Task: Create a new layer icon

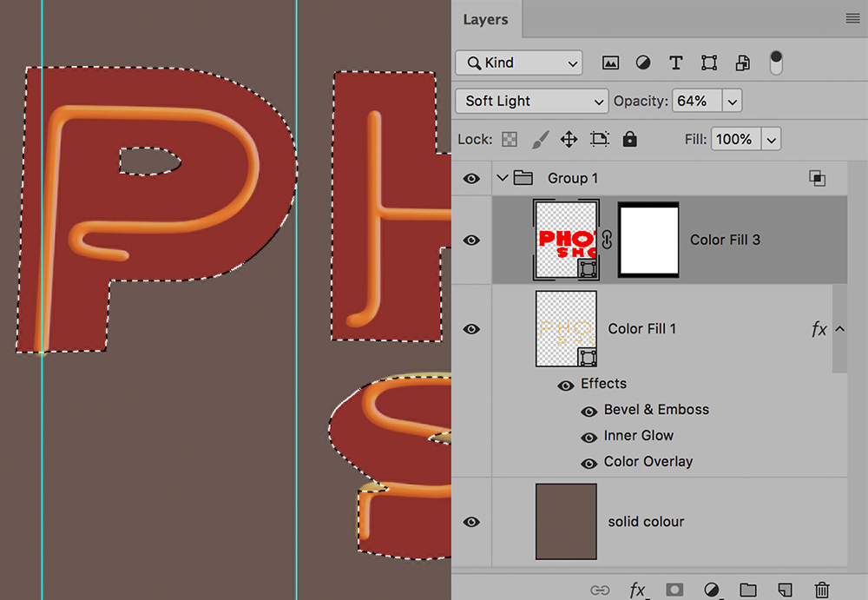Action: [x=785, y=590]
